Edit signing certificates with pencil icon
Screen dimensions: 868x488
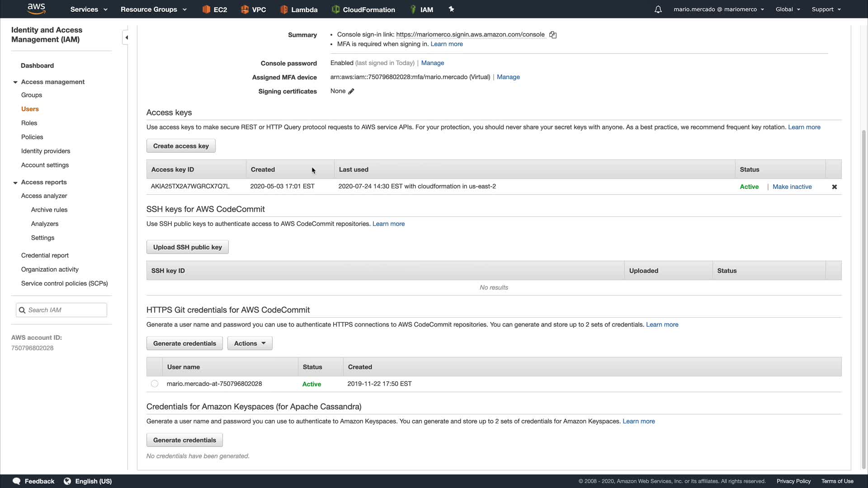[x=351, y=91]
